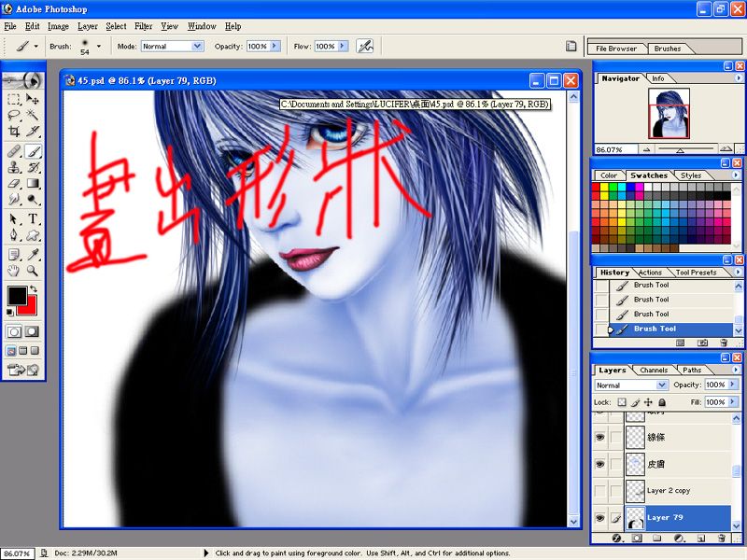Open the layer blend mode dropdown
This screenshot has width=747, height=560.
point(662,385)
